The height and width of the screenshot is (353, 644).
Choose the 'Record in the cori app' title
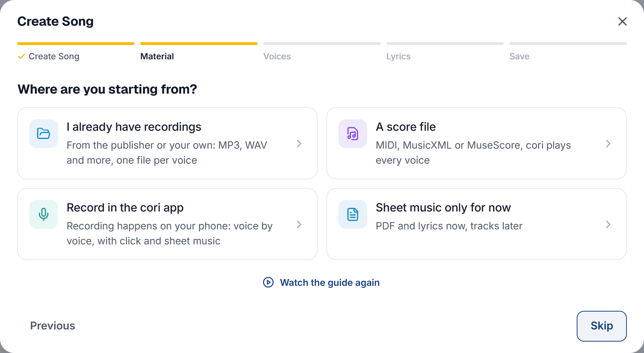point(125,208)
